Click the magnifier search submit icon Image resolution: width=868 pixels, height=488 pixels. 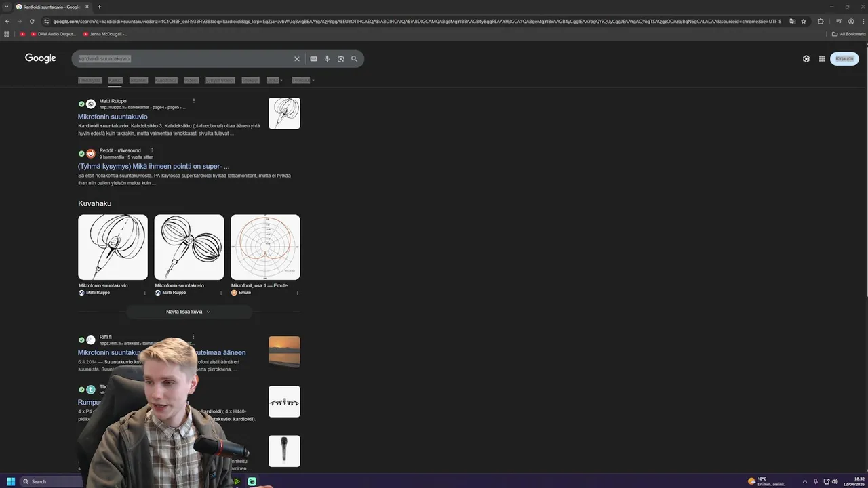[x=354, y=59]
